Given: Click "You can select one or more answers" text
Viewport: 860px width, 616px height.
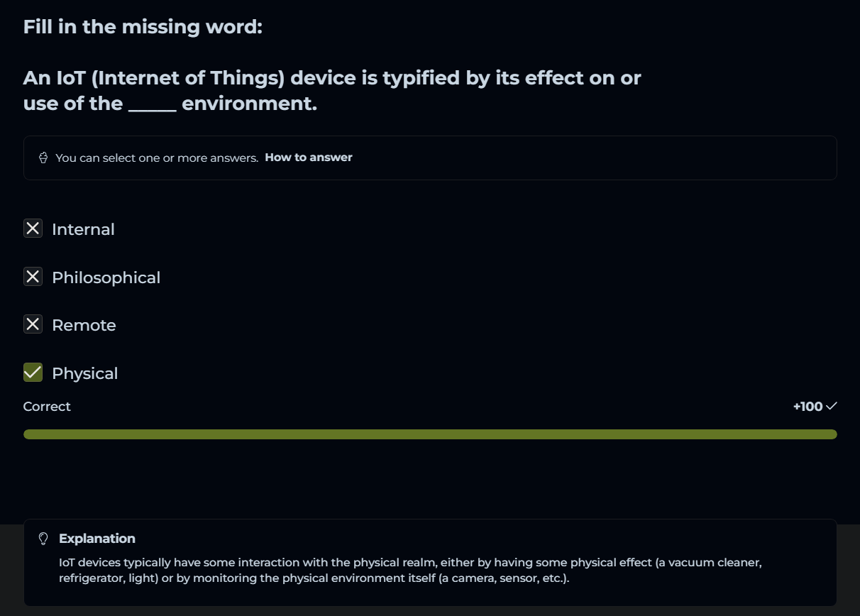Looking at the screenshot, I should tap(156, 158).
